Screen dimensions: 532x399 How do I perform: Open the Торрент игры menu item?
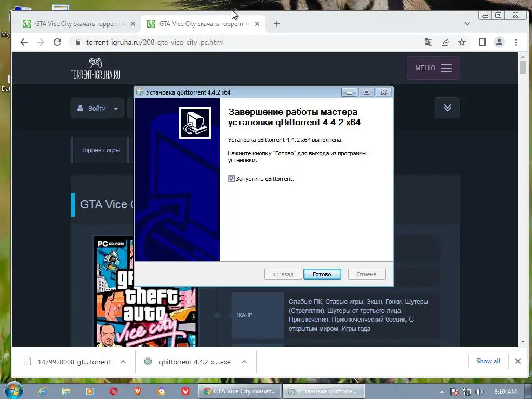tap(100, 150)
